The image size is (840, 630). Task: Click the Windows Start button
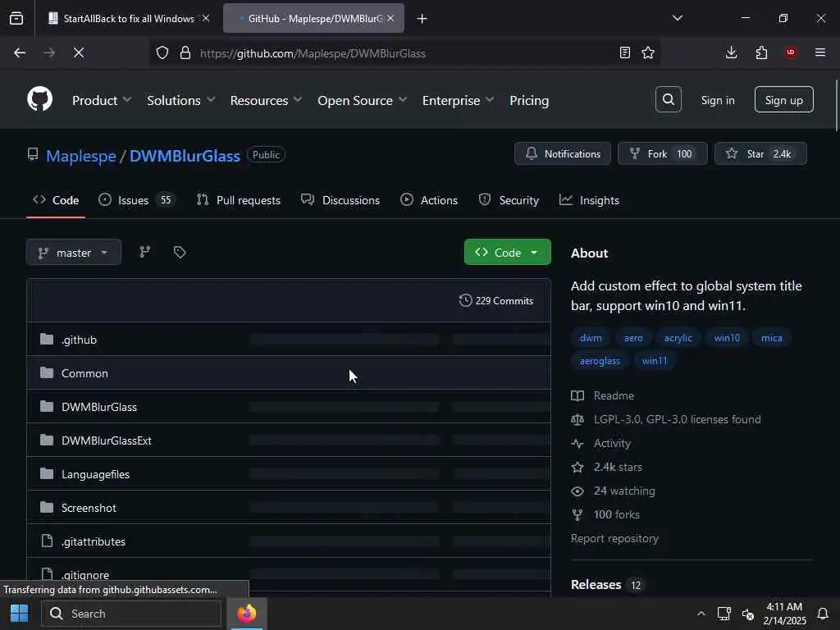point(20,614)
